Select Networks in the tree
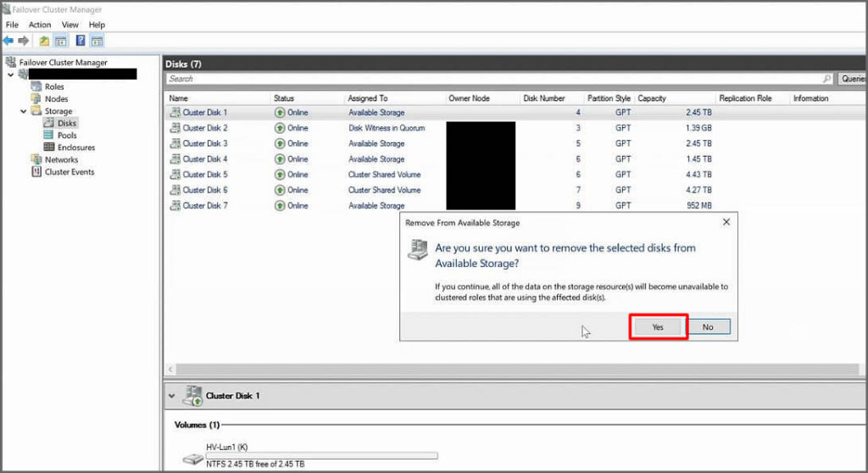Screen dimensions: 868x473 (61, 159)
